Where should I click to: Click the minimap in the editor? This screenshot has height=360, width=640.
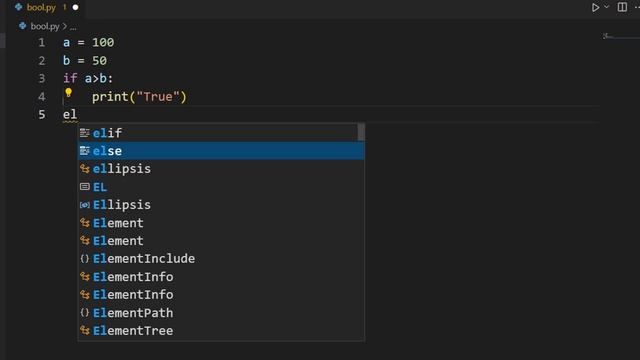(620, 37)
